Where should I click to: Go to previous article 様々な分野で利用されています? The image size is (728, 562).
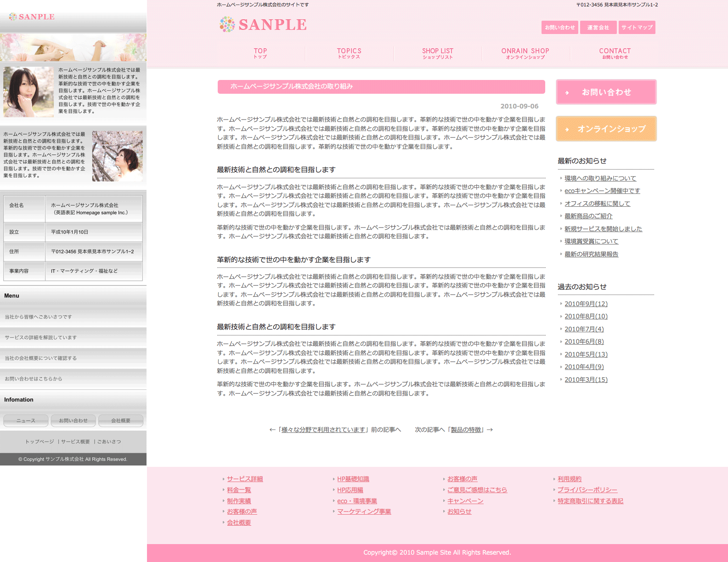click(x=323, y=430)
